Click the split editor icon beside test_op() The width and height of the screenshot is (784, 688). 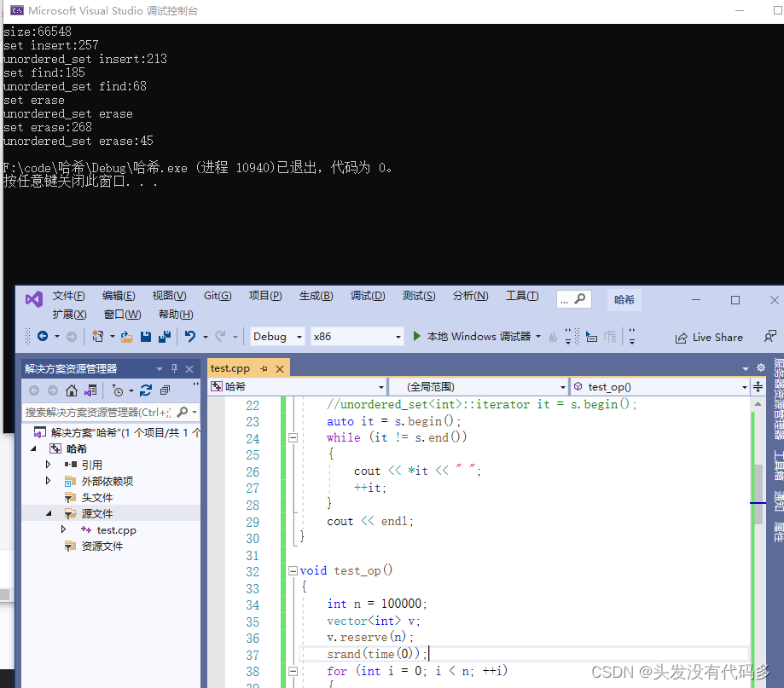tap(758, 387)
